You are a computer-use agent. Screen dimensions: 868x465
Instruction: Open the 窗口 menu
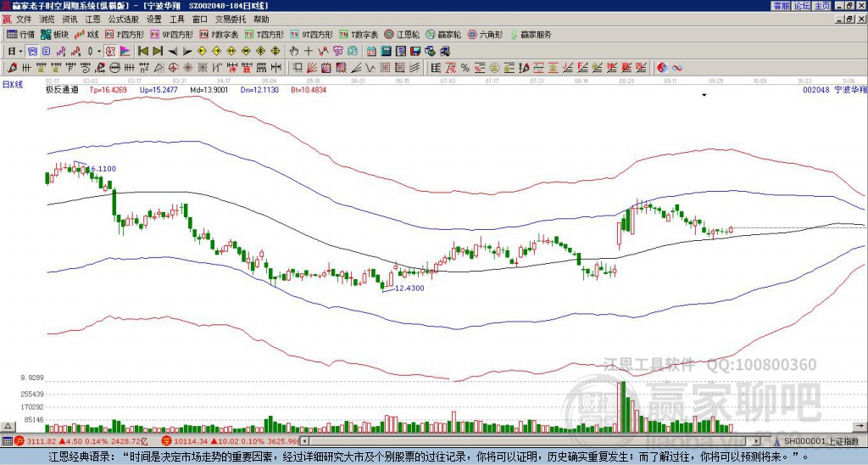point(200,20)
